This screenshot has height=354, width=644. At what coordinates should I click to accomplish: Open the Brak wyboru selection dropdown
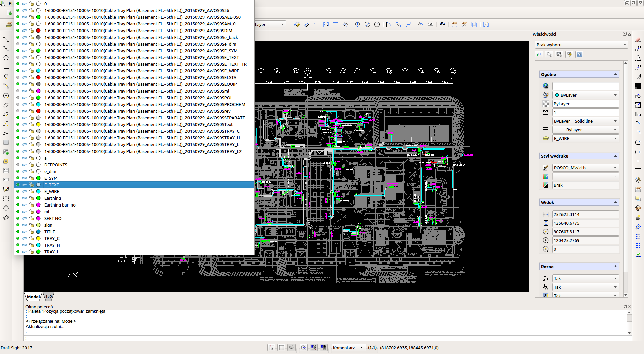(581, 45)
